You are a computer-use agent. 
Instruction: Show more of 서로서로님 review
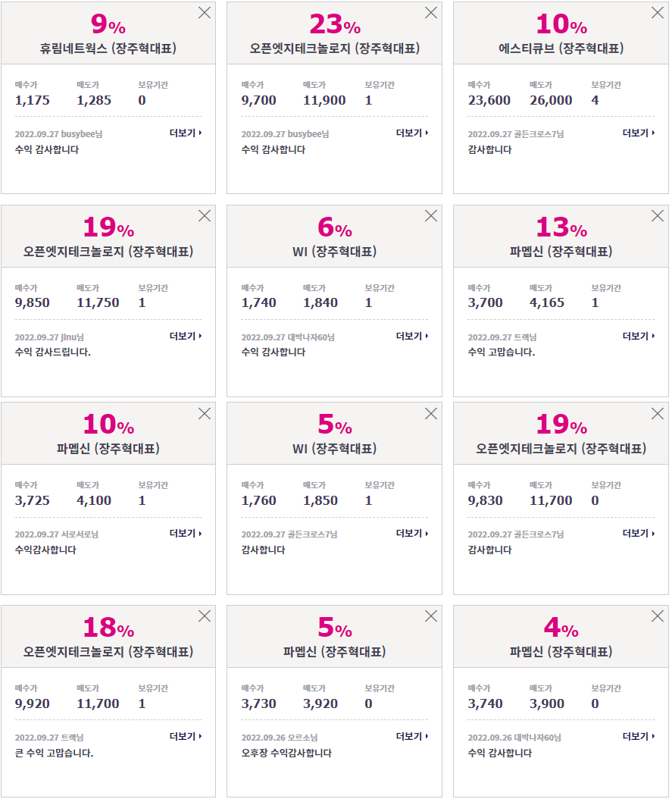point(186,534)
